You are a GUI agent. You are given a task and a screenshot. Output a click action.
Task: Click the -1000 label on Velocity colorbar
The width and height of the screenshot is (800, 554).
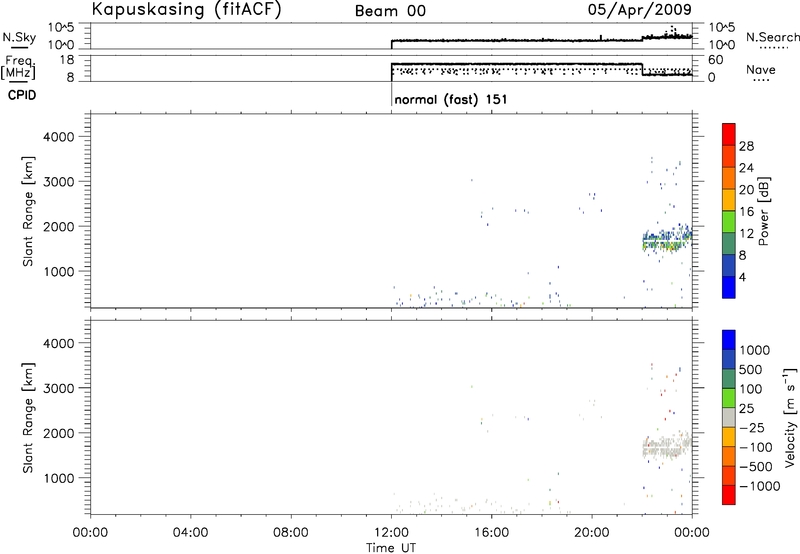pos(760,486)
